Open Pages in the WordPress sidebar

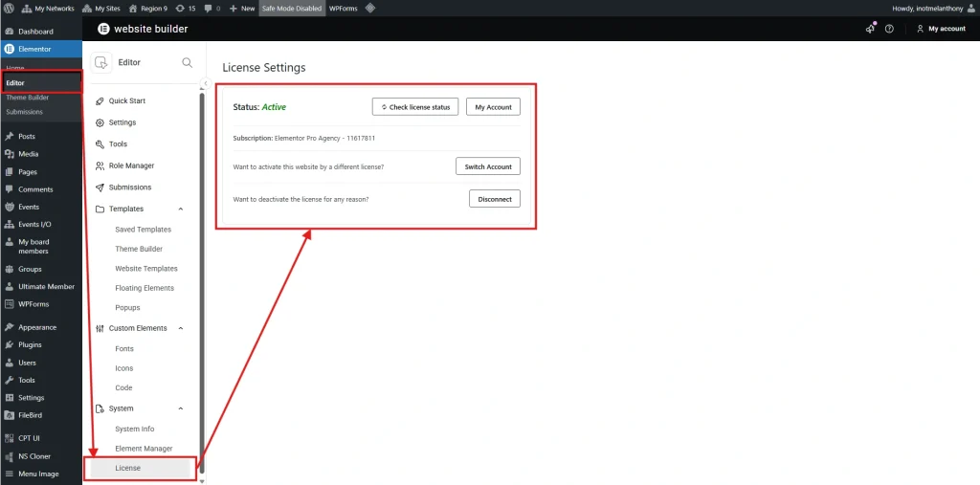click(x=40, y=172)
